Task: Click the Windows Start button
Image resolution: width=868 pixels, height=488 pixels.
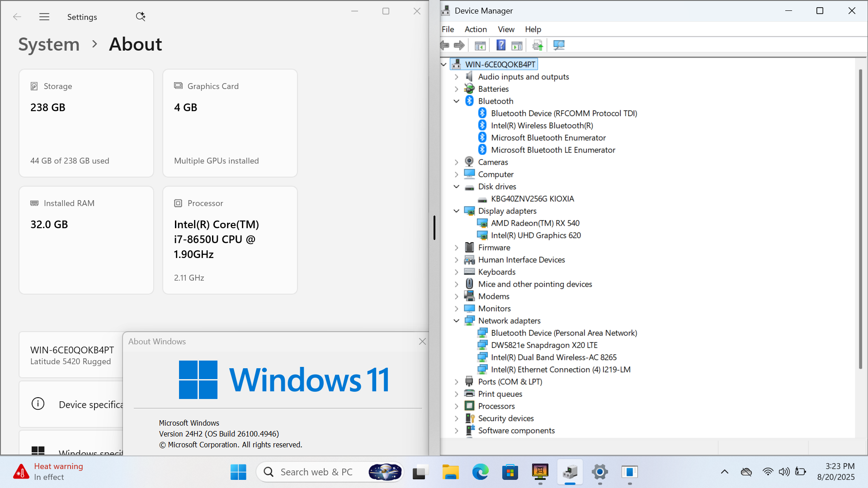Action: click(238, 472)
